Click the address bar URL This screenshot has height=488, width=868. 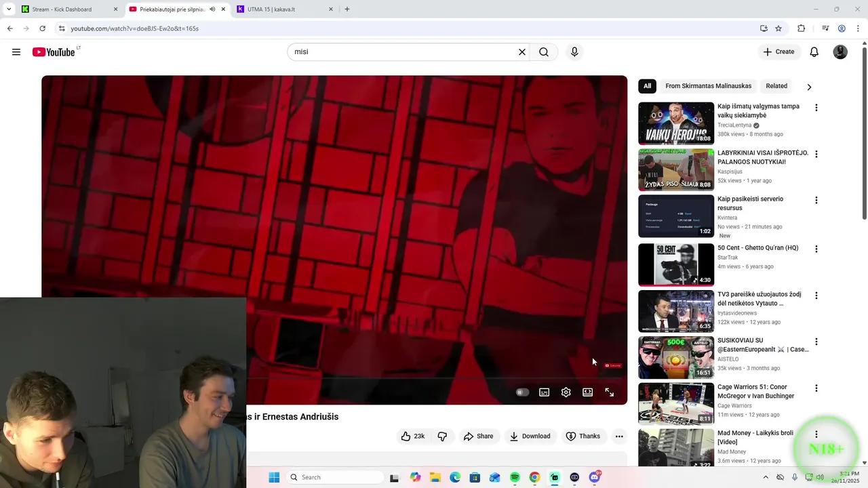[x=134, y=28]
